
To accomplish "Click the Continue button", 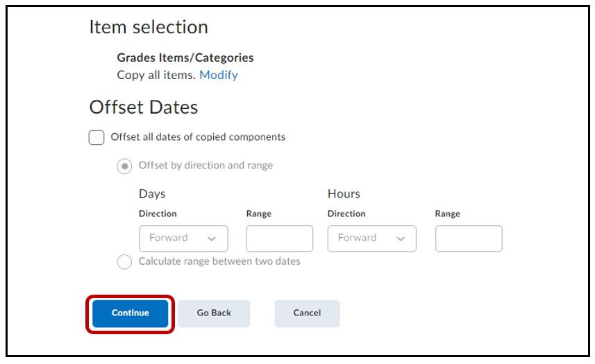I will (131, 313).
